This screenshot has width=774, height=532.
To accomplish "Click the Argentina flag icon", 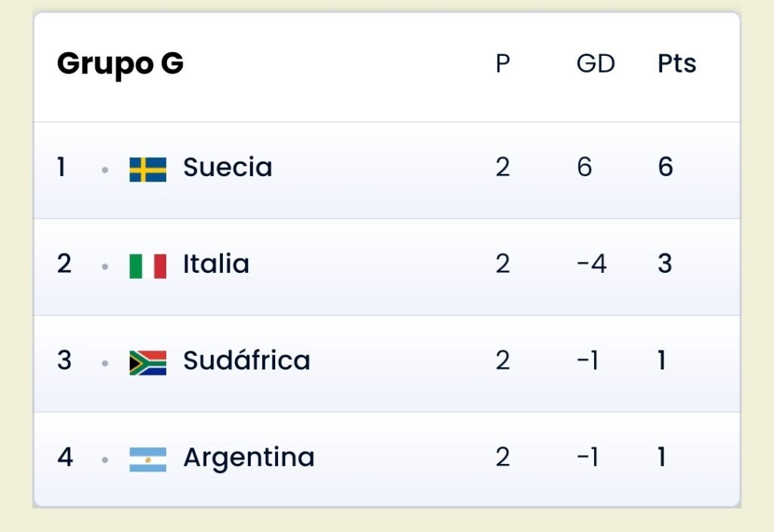I will click(x=147, y=459).
